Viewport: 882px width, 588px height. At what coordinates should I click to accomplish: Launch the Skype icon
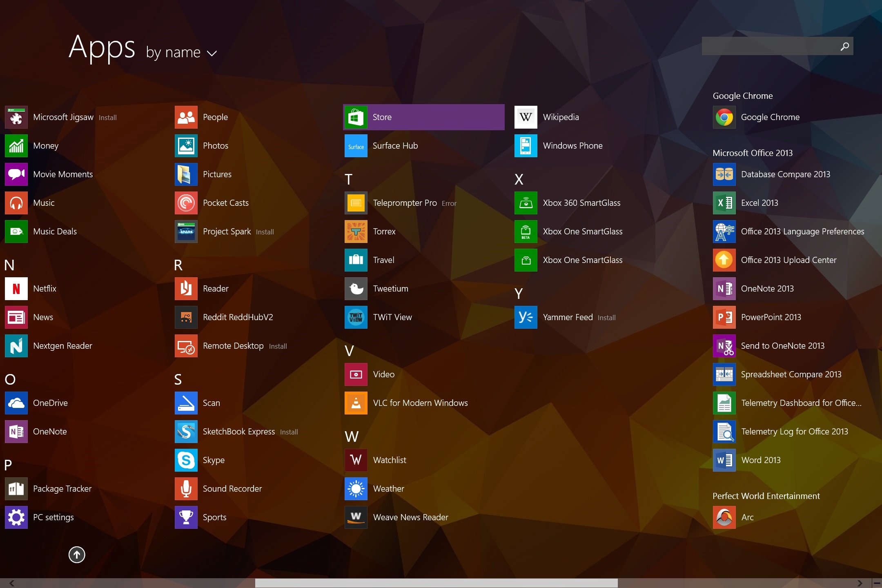point(186,460)
